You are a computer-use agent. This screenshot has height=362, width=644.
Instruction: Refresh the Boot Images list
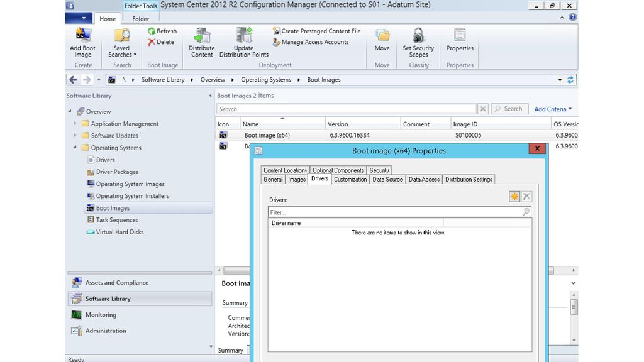(x=162, y=31)
